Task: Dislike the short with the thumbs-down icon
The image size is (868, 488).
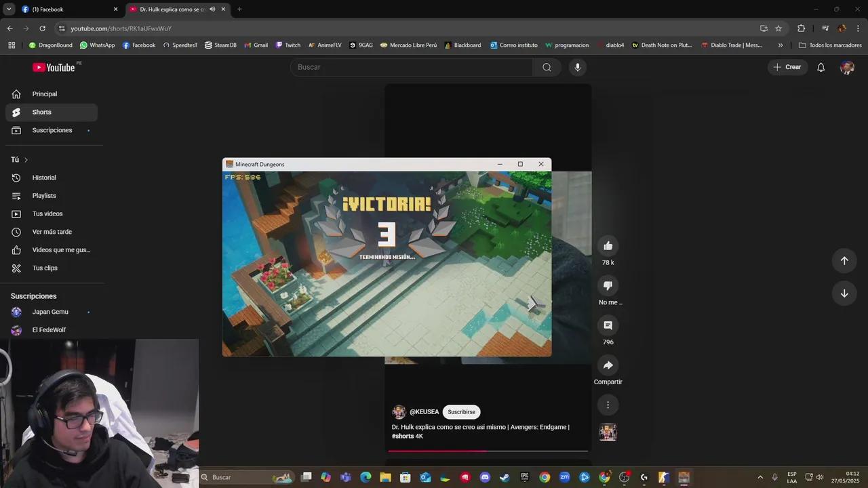Action: coord(608,285)
